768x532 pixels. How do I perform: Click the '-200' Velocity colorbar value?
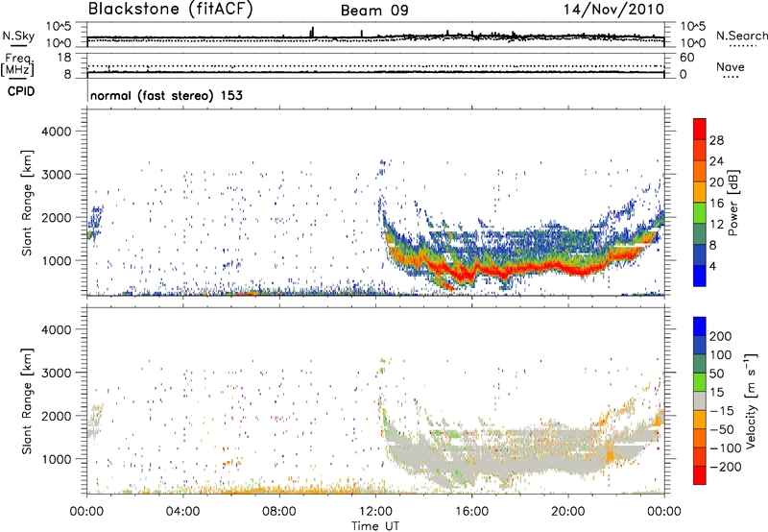pyautogui.click(x=725, y=467)
